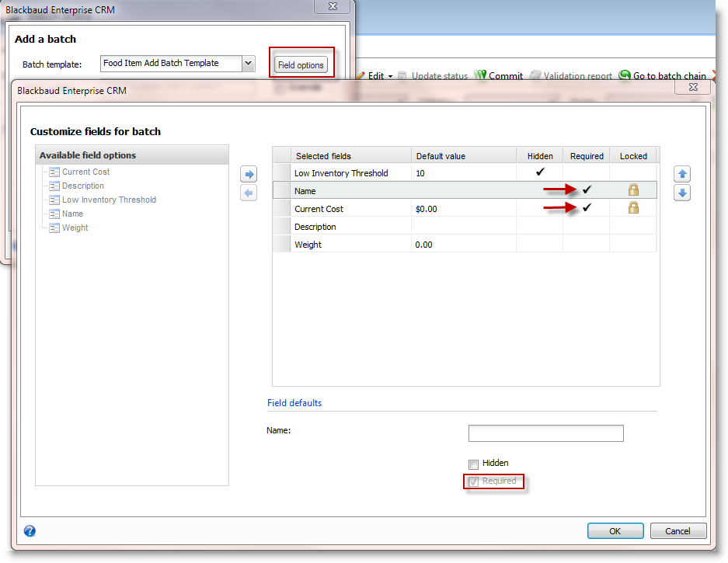The height and width of the screenshot is (563, 728).
Task: Close the Add a batch dialog window
Action: coord(333,6)
